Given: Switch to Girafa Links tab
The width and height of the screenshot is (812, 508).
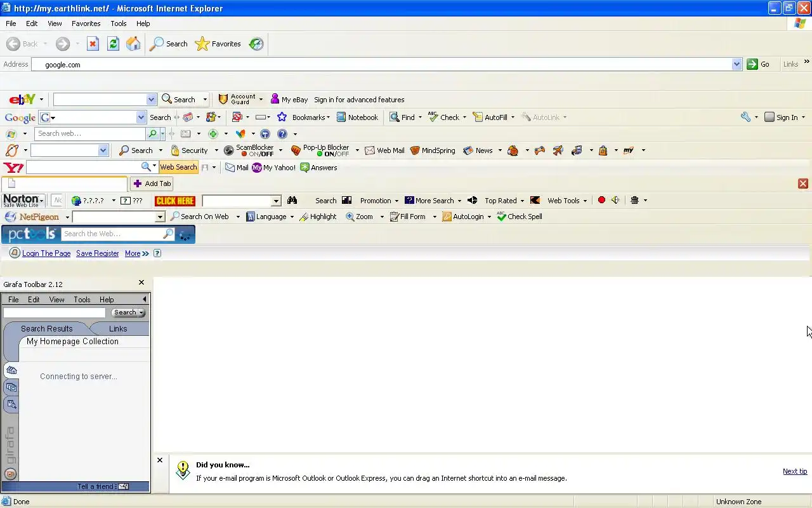Looking at the screenshot, I should click(x=118, y=329).
